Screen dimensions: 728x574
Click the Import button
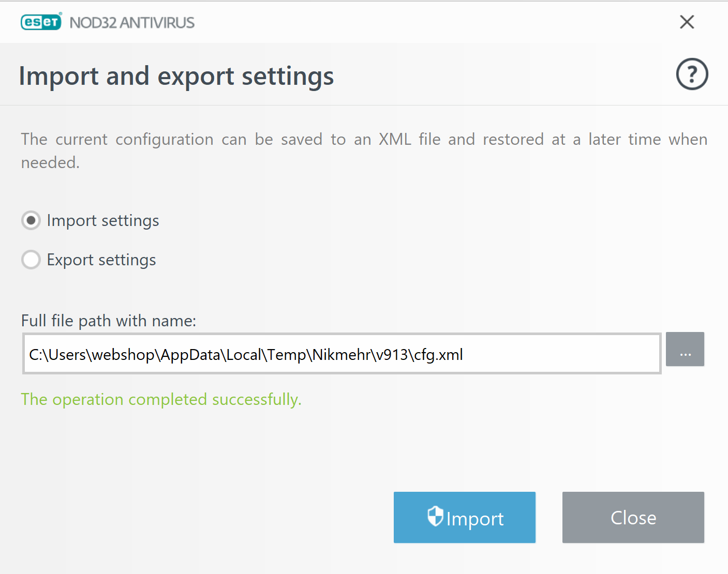465,517
